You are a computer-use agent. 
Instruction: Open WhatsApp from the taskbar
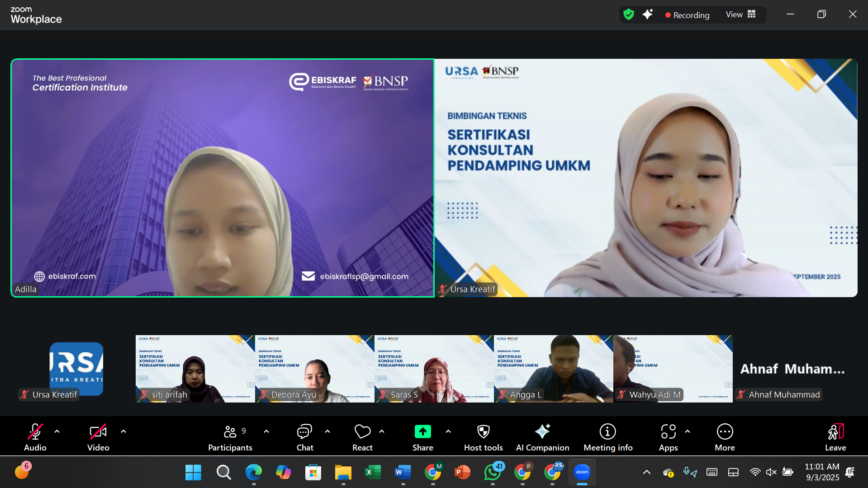tap(492, 472)
